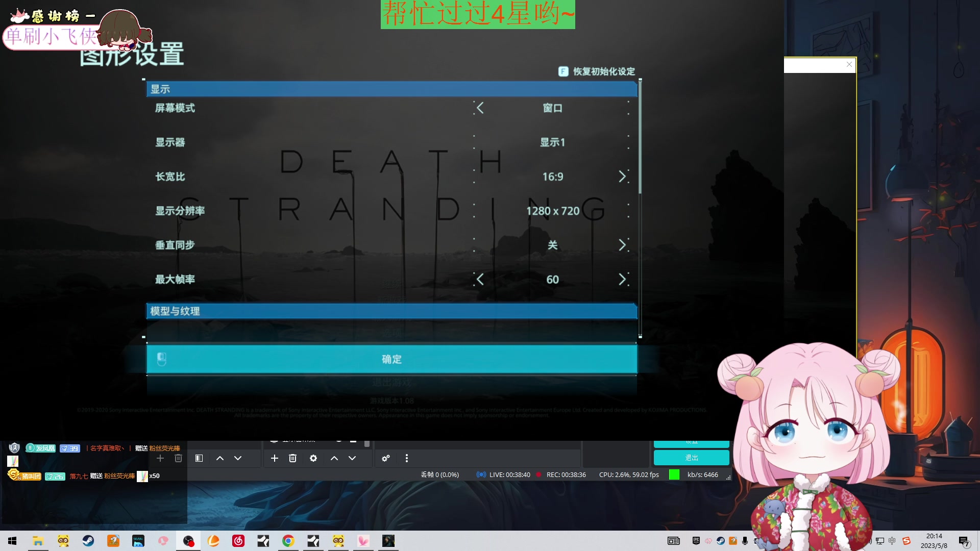Click the 模型与纹理 section header
980x551 pixels.
click(391, 311)
